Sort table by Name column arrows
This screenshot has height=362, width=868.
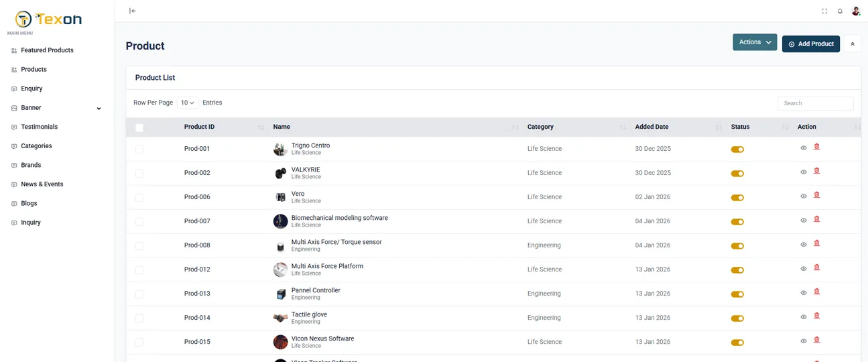(515, 127)
